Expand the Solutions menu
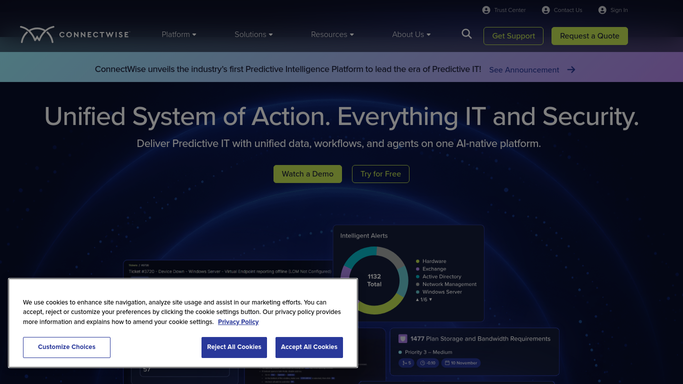The width and height of the screenshot is (683, 384). pyautogui.click(x=254, y=34)
